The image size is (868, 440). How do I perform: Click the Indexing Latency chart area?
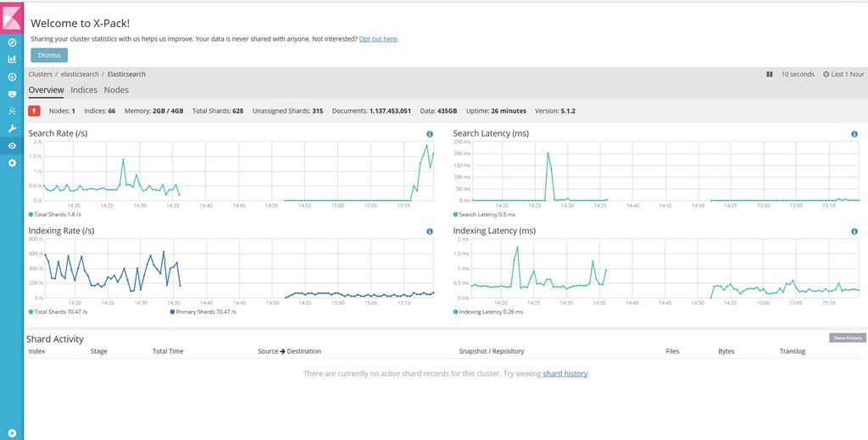pos(664,269)
